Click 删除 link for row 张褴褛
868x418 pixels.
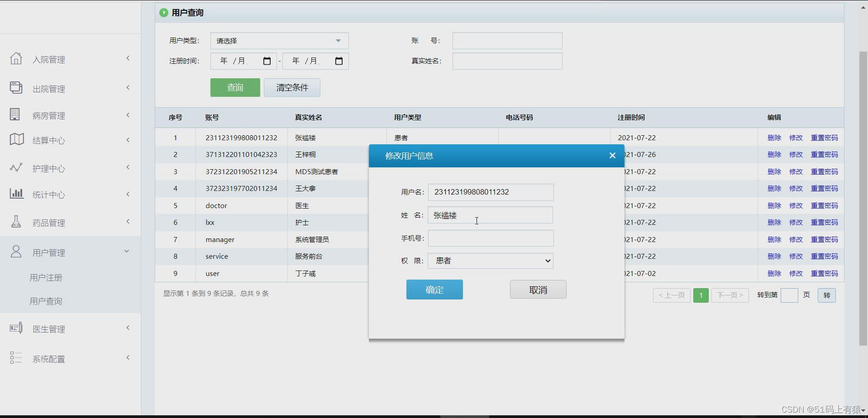pyautogui.click(x=774, y=138)
